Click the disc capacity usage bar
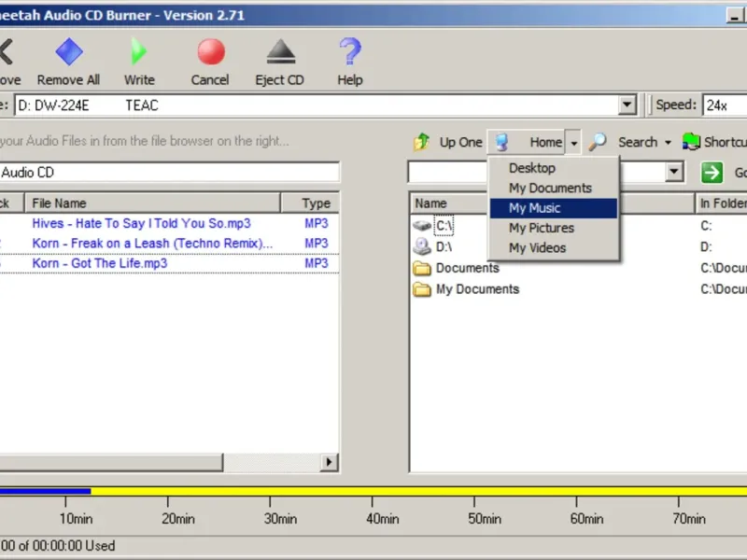Screen dimensions: 747x560 tap(373, 491)
